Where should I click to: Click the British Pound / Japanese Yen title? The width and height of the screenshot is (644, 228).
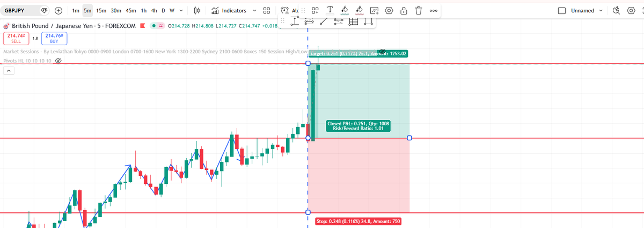tap(52, 25)
